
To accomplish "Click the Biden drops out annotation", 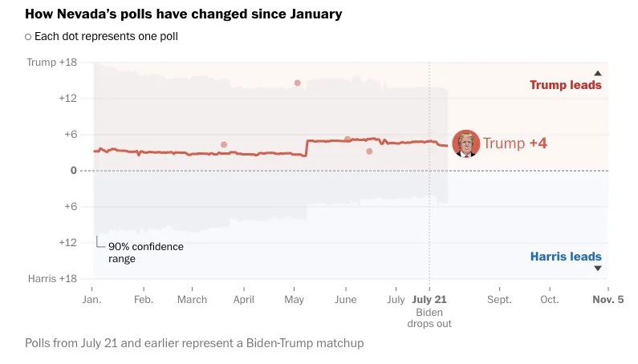I will [429, 318].
